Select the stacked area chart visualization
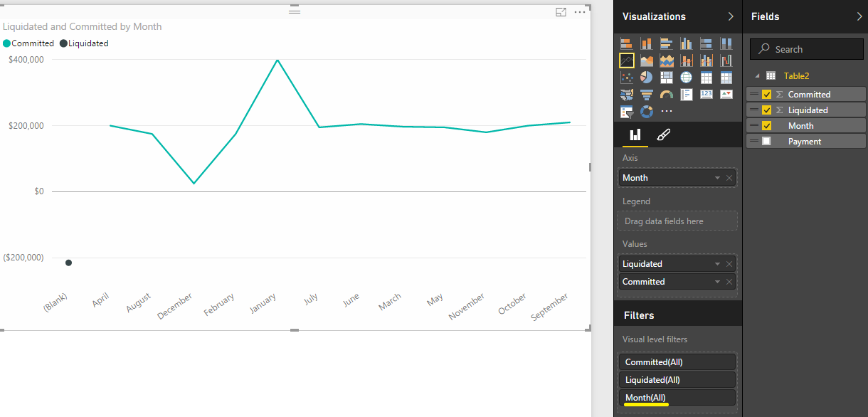 [667, 60]
